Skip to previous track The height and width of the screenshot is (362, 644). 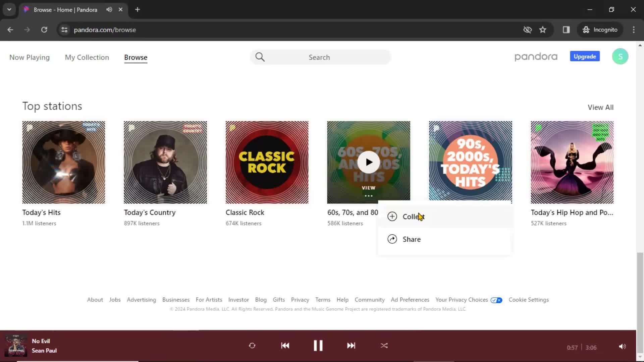coord(285,346)
